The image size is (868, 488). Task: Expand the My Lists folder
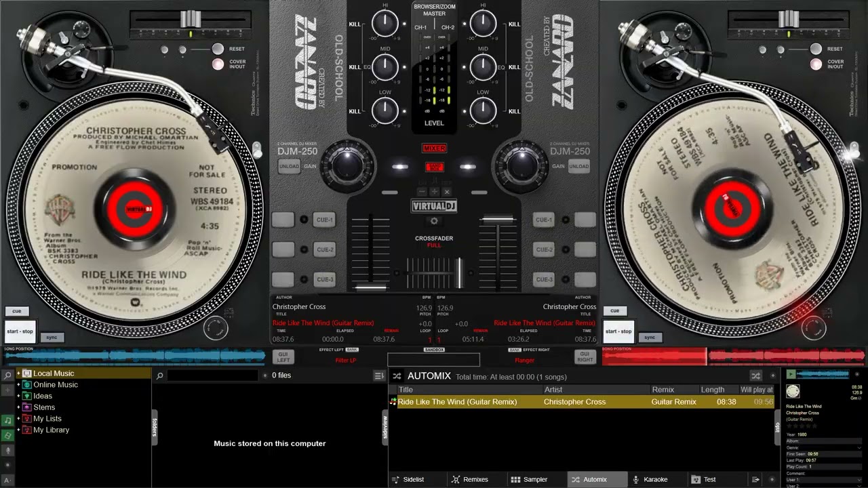pos(19,419)
